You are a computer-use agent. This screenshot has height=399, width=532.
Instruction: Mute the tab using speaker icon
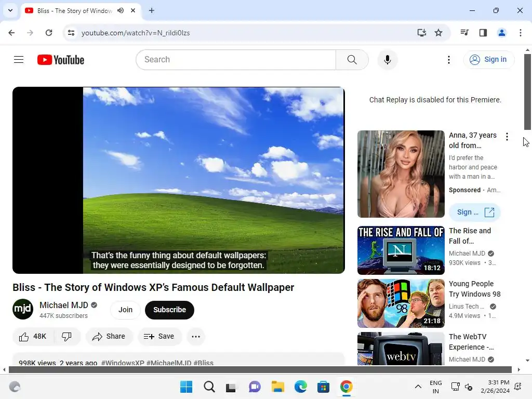pos(121,10)
